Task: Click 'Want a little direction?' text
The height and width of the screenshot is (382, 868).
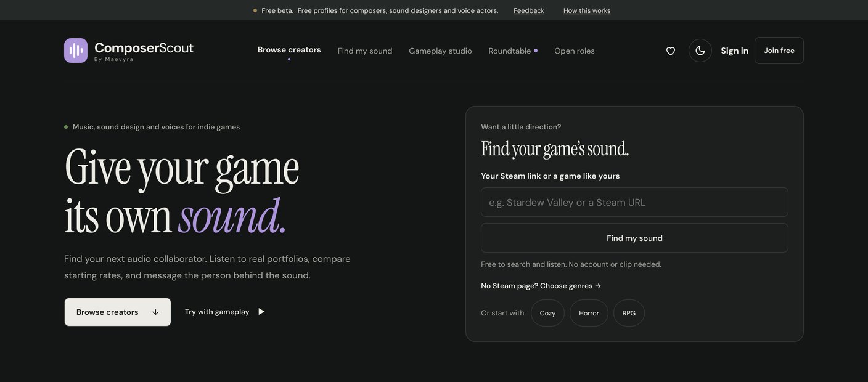Action: click(521, 127)
